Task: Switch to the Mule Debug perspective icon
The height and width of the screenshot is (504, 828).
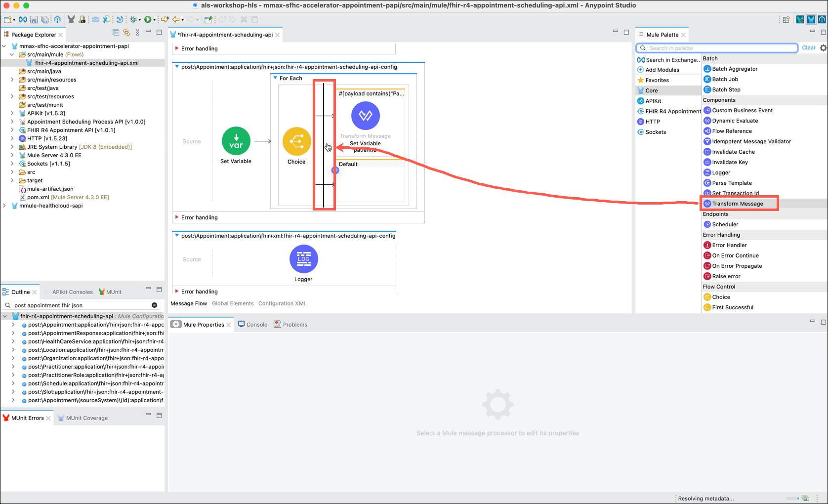Action: pyautogui.click(x=800, y=20)
